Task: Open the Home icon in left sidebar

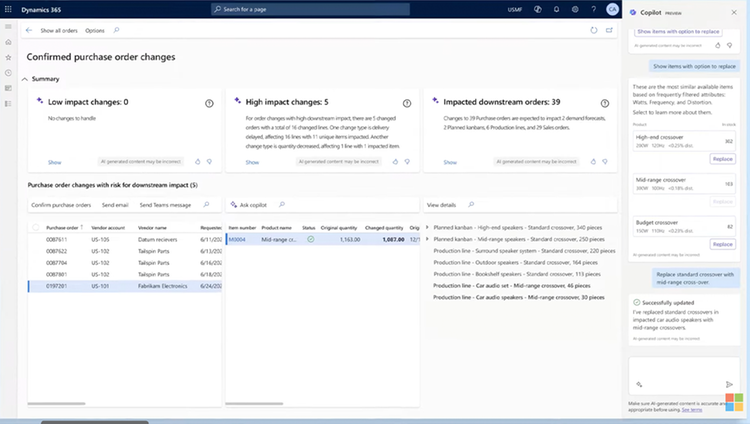Action: click(8, 42)
